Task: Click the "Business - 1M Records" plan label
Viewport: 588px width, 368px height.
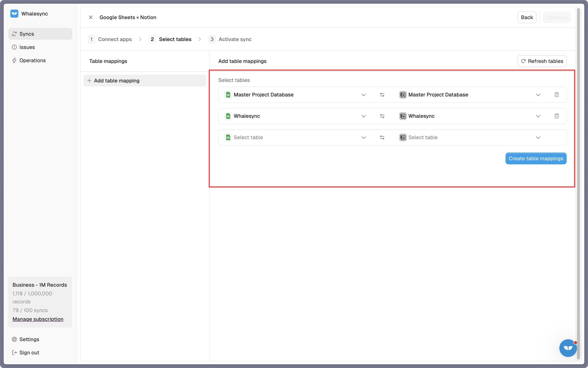Action: 40,285
